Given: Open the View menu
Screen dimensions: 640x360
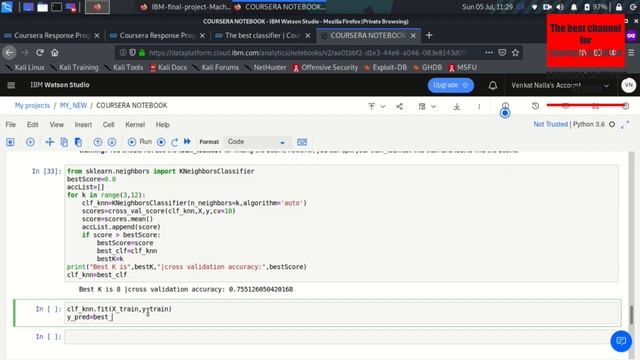Looking at the screenshot, I should (x=57, y=124).
